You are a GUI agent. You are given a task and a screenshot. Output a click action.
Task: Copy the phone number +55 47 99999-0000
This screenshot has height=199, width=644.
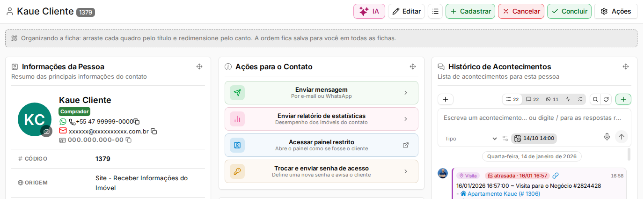coord(137,122)
